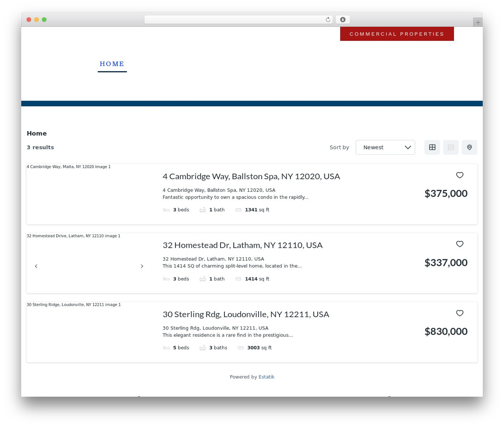The image size is (504, 427).
Task: Open 32 Homestead Dr, Latham listing title
Action: (243, 245)
